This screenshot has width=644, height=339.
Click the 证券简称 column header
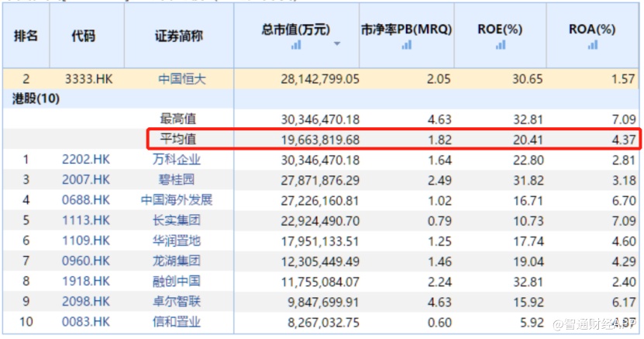coord(179,36)
